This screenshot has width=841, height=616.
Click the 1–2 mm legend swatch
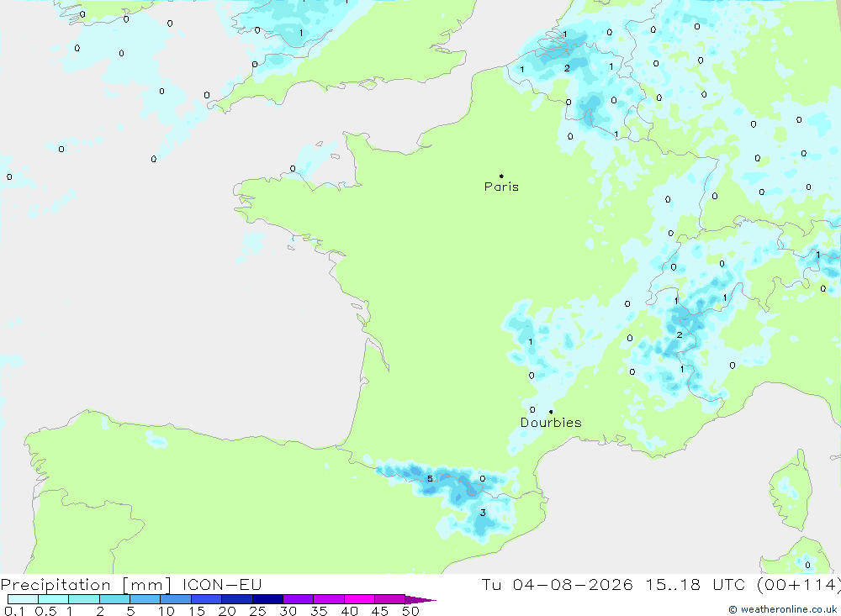point(84,599)
